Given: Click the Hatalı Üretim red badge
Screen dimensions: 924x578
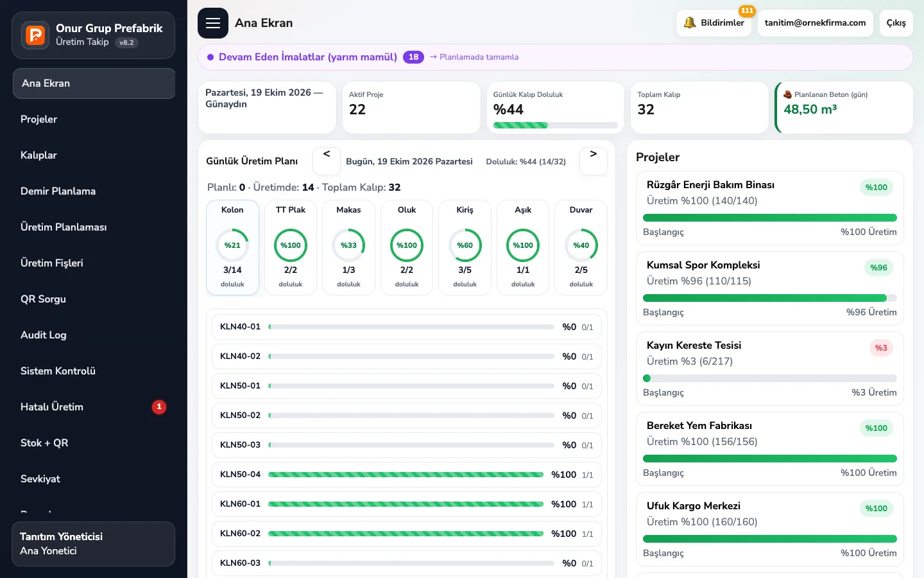Looking at the screenshot, I should (159, 407).
